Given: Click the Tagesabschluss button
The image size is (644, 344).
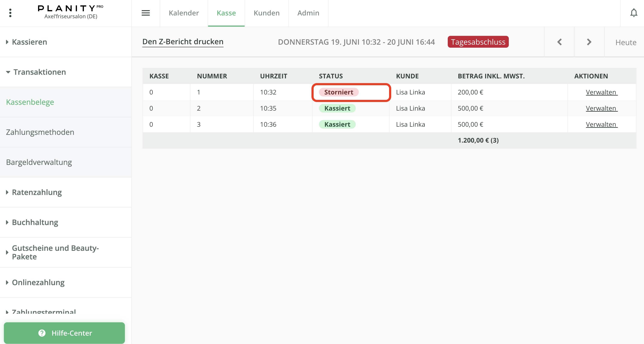Looking at the screenshot, I should coord(478,42).
